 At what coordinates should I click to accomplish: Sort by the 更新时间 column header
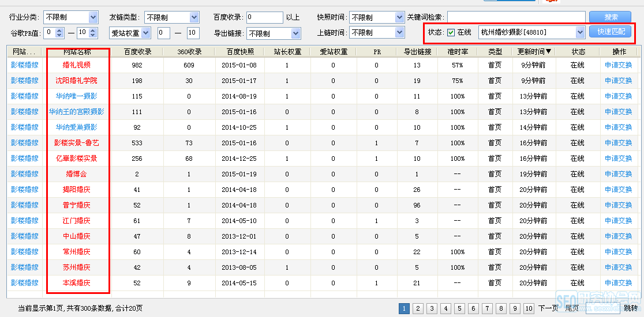(x=534, y=52)
